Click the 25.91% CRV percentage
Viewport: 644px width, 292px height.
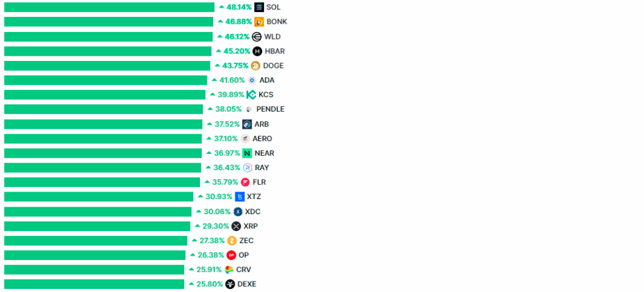point(209,269)
